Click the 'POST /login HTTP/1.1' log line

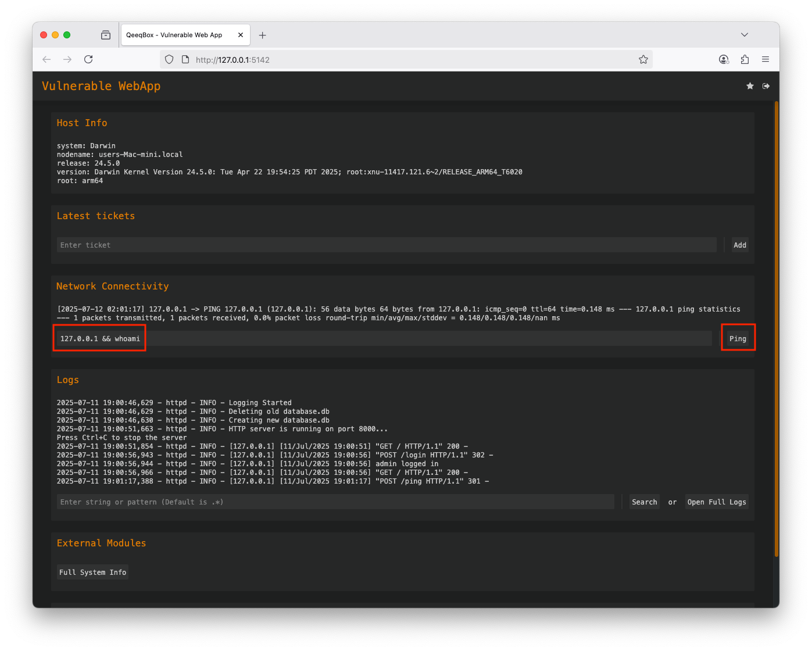point(275,455)
